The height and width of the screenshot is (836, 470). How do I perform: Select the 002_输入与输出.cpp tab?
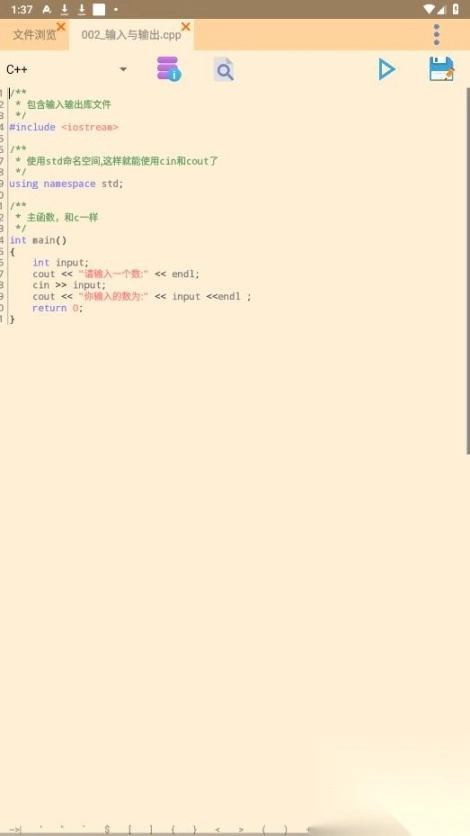131,35
